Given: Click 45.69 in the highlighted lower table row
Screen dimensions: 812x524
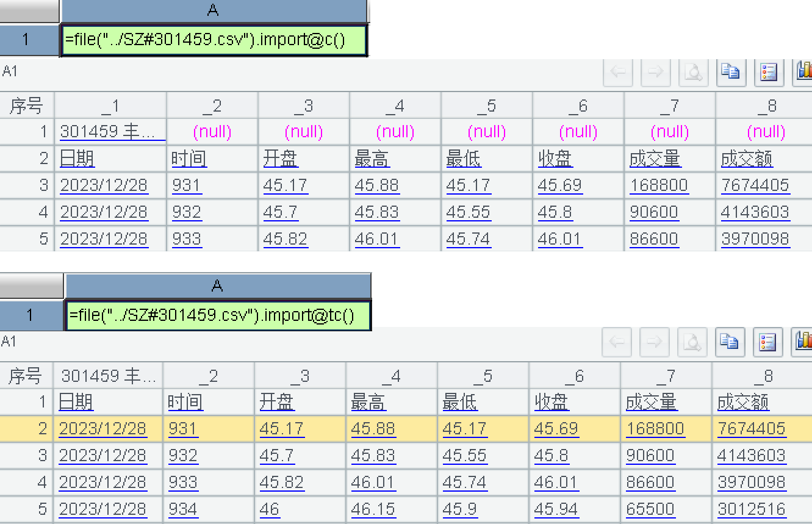Looking at the screenshot, I should coord(556,429).
